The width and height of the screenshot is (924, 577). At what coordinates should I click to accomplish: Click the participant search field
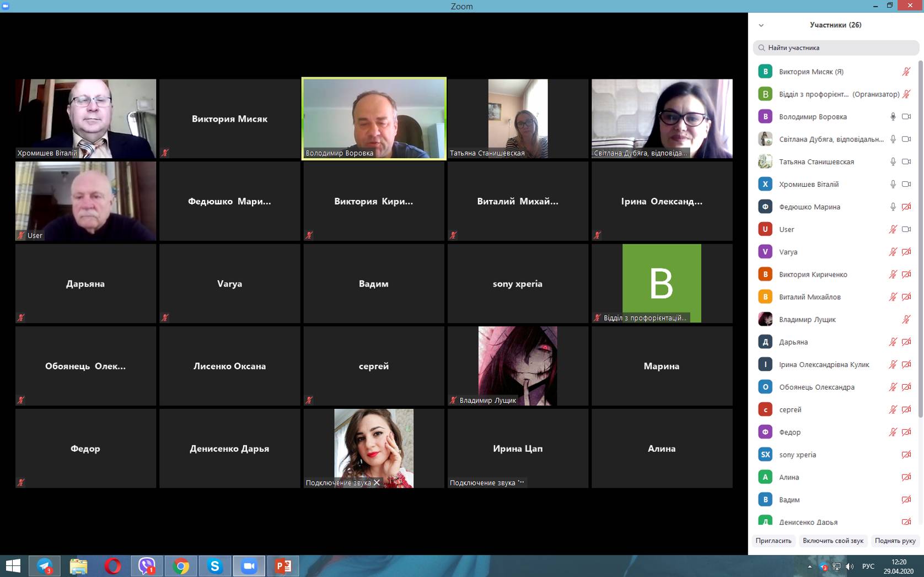pos(836,48)
